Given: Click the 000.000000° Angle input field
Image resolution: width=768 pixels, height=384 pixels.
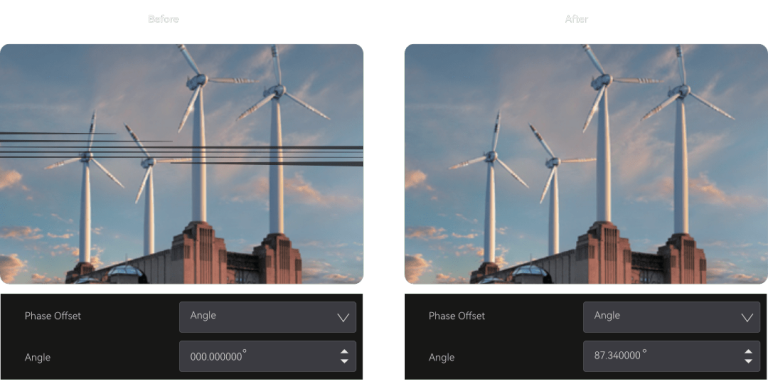Looking at the screenshot, I should [x=267, y=356].
